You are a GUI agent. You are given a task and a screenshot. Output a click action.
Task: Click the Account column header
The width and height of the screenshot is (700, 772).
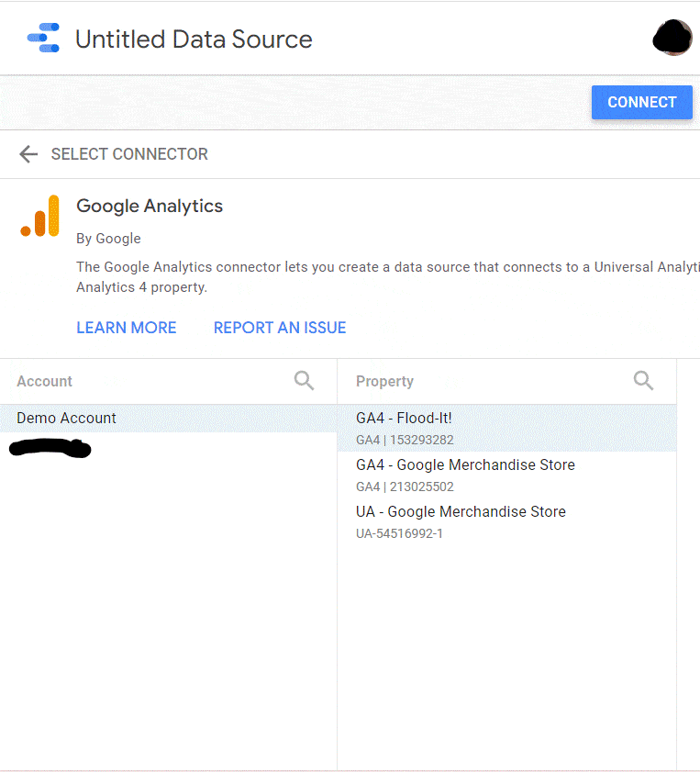pyautogui.click(x=44, y=381)
